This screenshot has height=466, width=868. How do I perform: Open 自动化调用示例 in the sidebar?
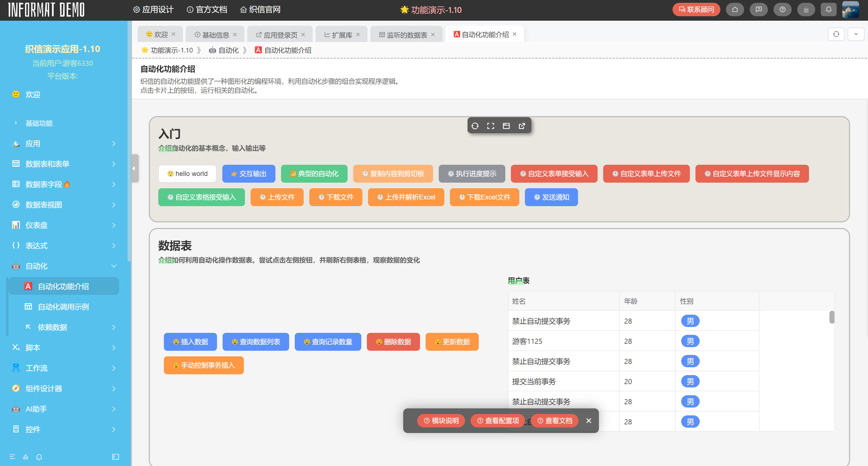click(63, 307)
